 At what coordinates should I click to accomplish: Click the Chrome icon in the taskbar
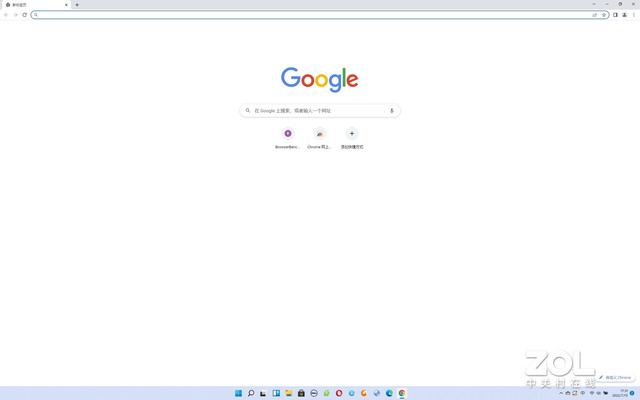click(402, 393)
